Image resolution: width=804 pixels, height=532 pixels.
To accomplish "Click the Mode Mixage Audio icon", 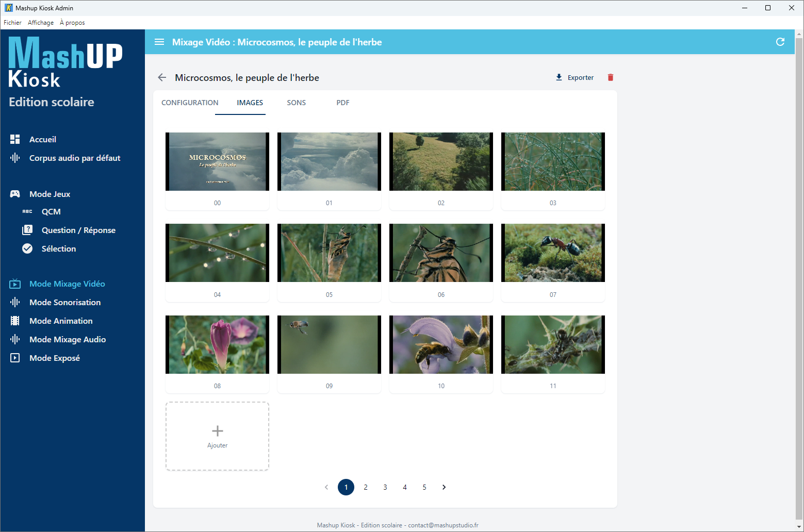I will tap(15, 339).
